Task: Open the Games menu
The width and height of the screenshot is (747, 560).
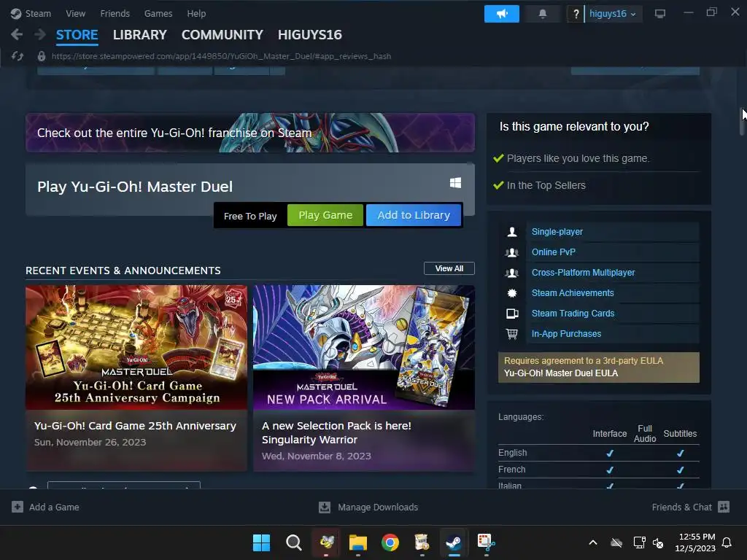Action: [158, 14]
